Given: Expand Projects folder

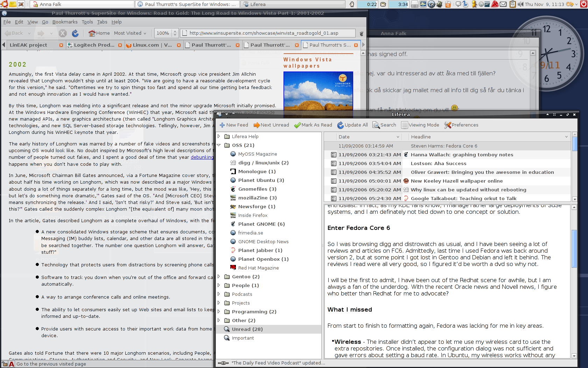Looking at the screenshot, I should (219, 303).
